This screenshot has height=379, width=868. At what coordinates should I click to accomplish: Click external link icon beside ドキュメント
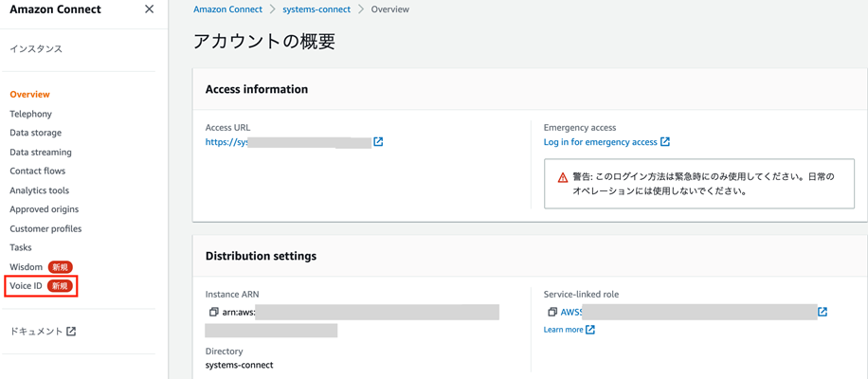[71, 332]
